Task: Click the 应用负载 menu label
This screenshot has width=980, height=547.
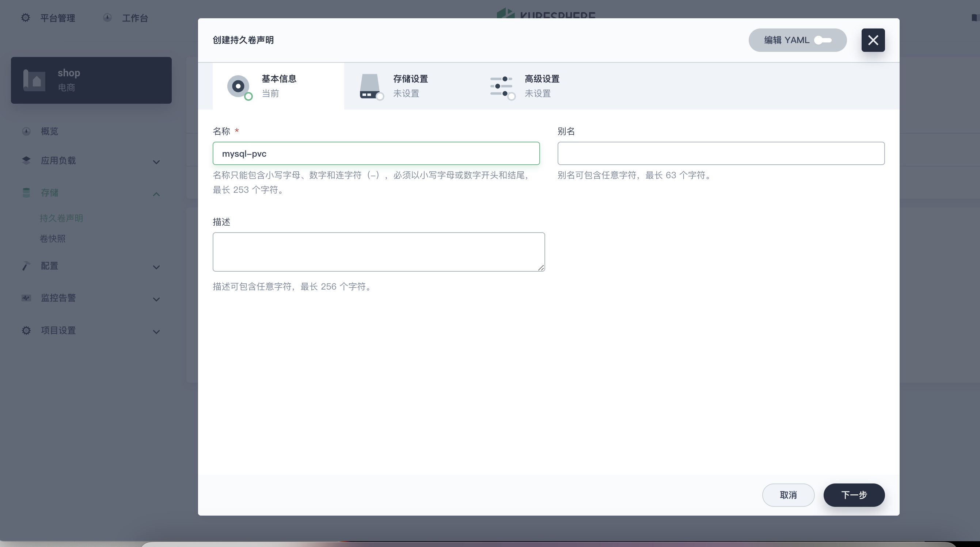Action: coord(58,161)
